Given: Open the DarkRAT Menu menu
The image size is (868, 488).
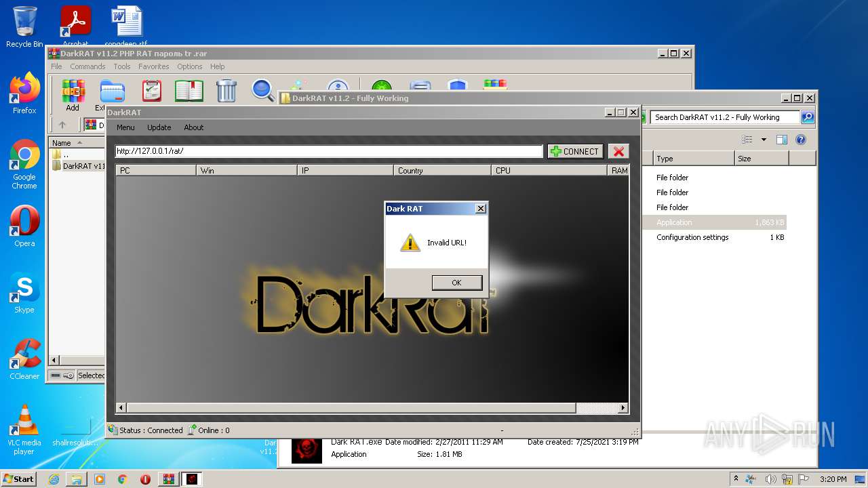Looking at the screenshot, I should pyautogui.click(x=125, y=127).
